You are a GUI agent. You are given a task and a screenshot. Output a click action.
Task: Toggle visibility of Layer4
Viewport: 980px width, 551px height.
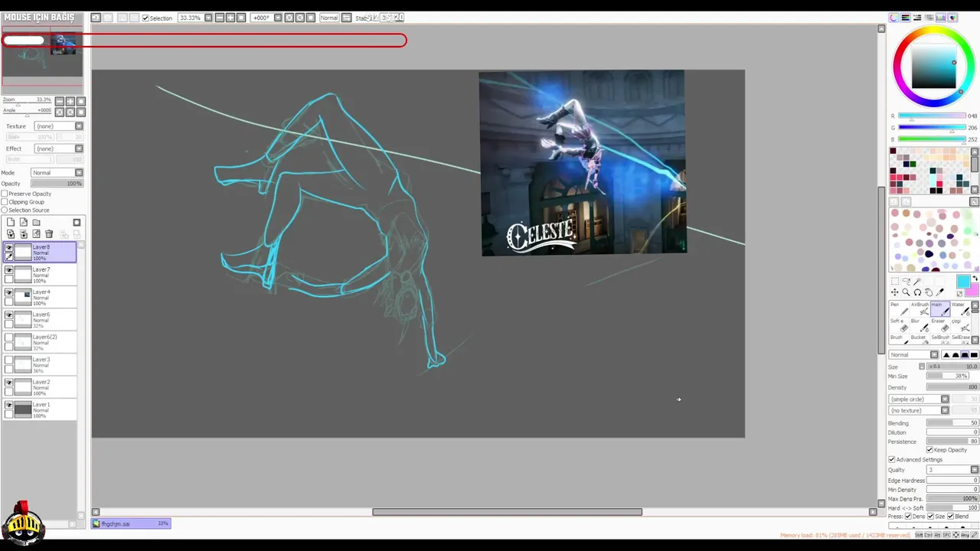pyautogui.click(x=8, y=292)
